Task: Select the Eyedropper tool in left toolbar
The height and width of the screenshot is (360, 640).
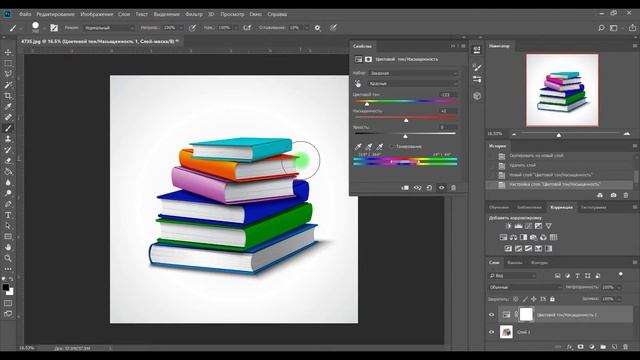Action: (8, 107)
